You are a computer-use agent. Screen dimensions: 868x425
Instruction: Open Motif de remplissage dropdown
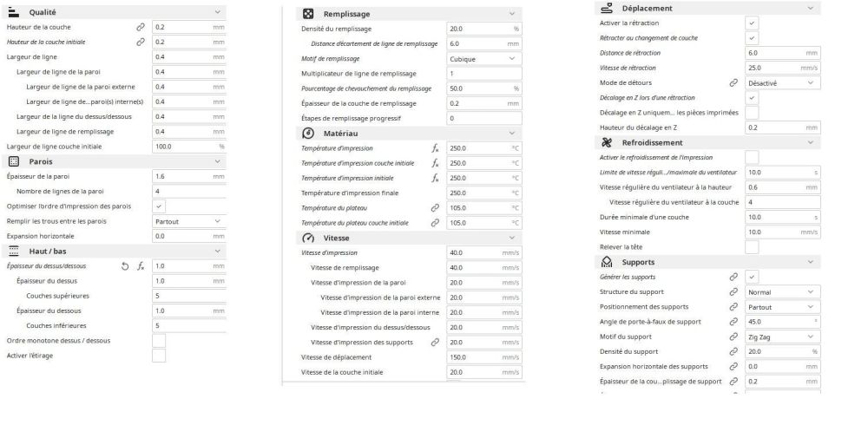point(483,59)
